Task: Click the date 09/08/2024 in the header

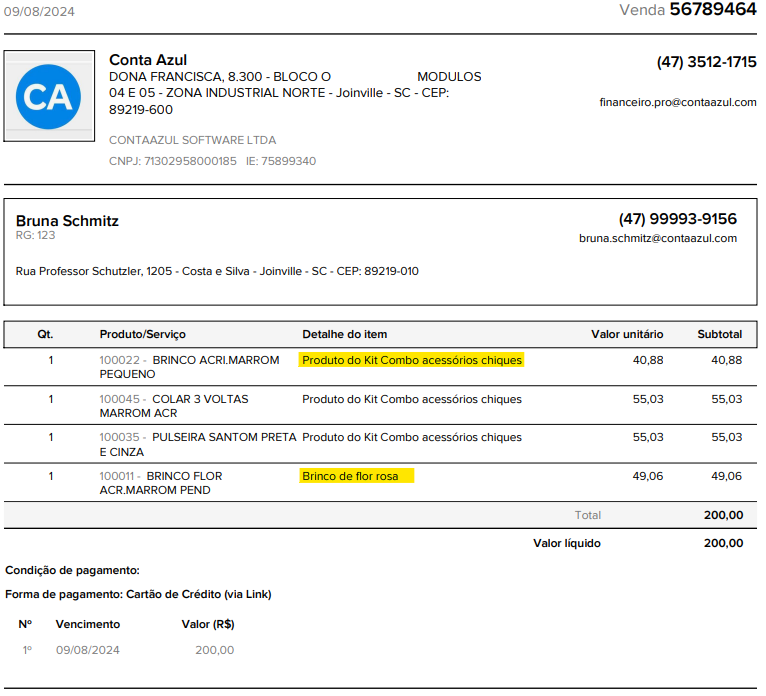Action: click(x=39, y=12)
